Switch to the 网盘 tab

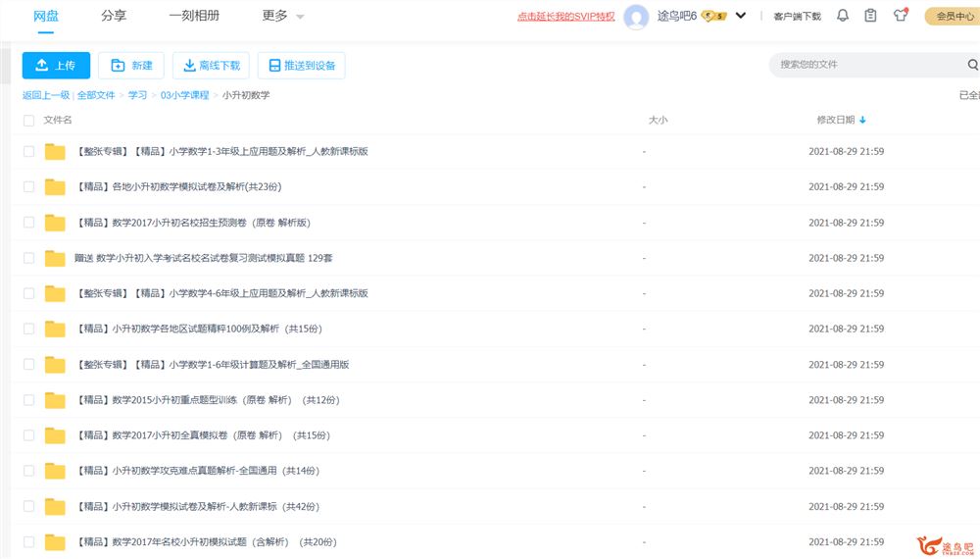[46, 16]
